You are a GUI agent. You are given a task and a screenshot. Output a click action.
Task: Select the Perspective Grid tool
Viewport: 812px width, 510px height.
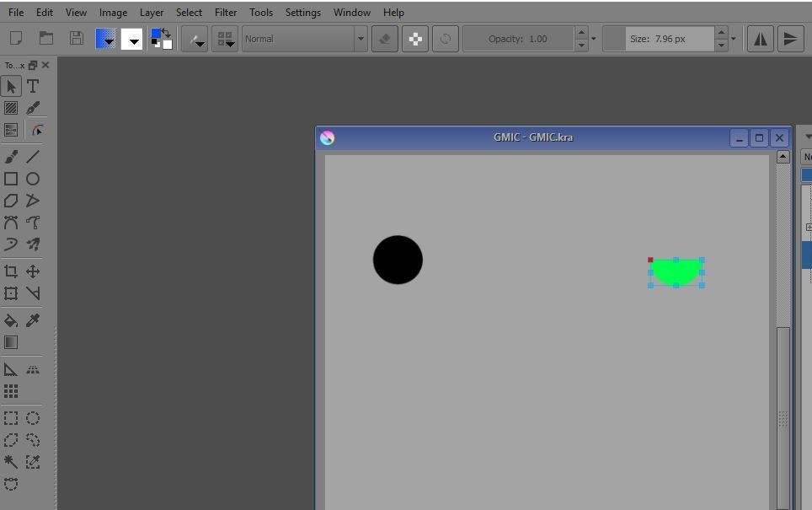pyautogui.click(x=33, y=369)
